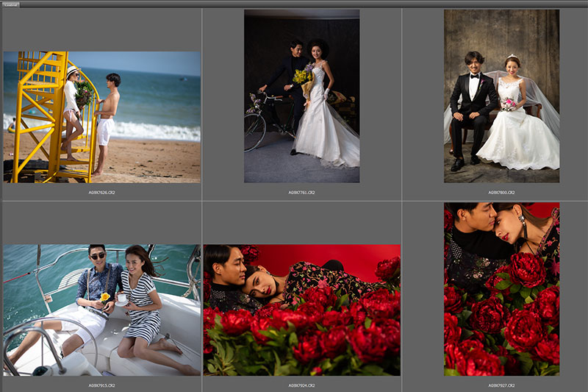Select the bride with bicycle photo thumbnail
The image size is (588, 392).
click(x=302, y=96)
